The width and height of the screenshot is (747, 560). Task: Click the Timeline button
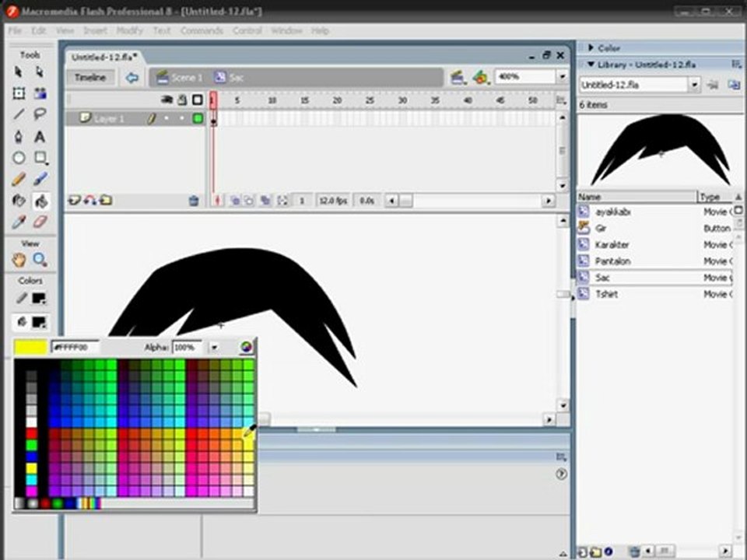pos(90,78)
